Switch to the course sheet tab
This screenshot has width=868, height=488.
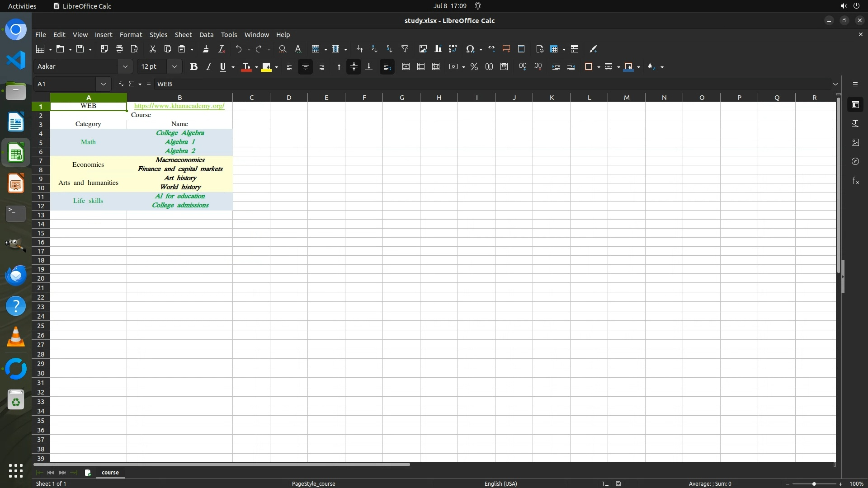tap(110, 473)
